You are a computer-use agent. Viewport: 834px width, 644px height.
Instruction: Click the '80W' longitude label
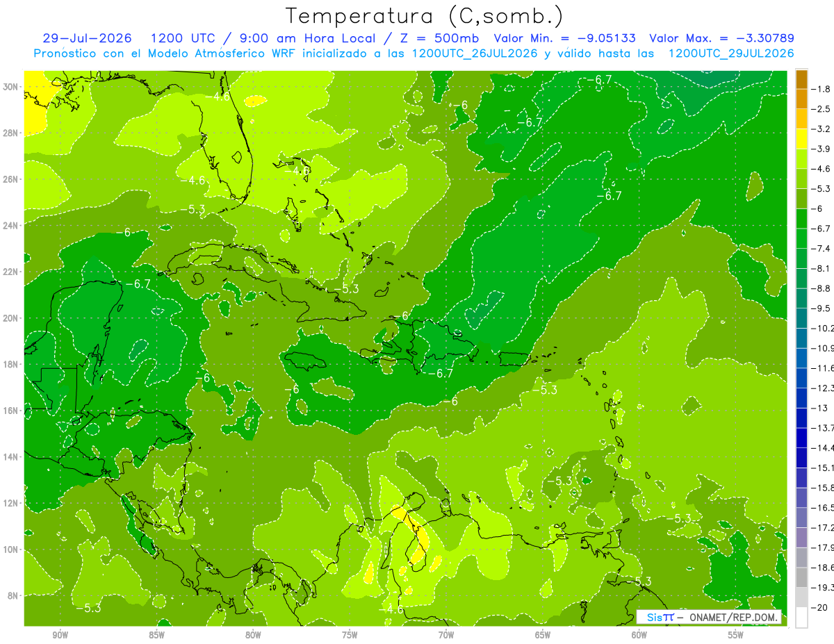click(253, 635)
